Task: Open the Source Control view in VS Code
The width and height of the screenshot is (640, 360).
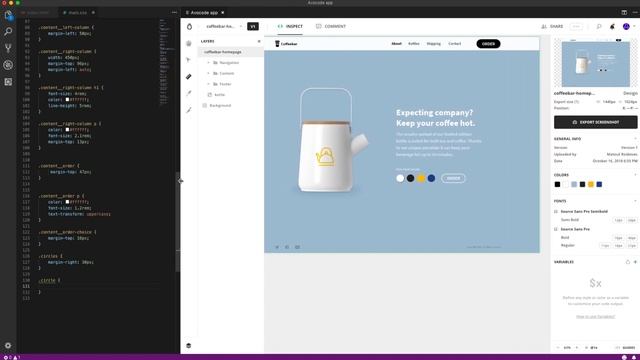Action: pyautogui.click(x=8, y=48)
